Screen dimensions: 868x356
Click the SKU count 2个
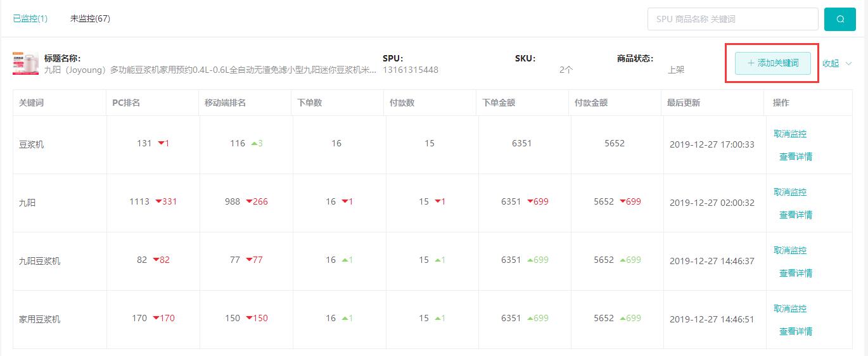point(566,70)
